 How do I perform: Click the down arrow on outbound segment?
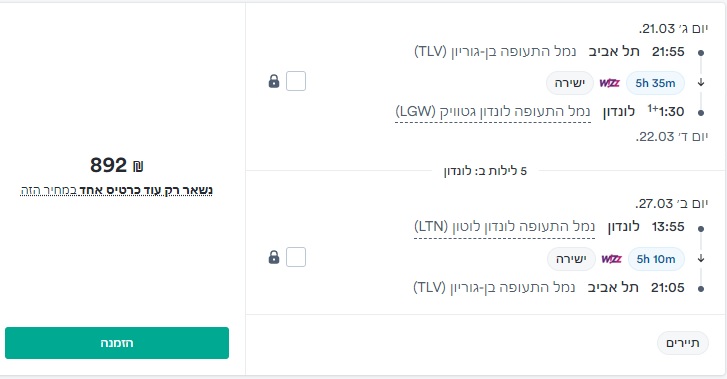point(701,82)
